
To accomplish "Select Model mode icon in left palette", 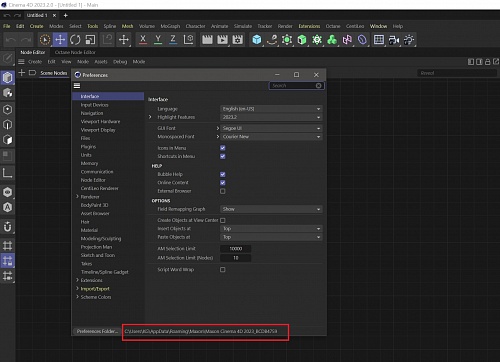I will tap(7, 77).
